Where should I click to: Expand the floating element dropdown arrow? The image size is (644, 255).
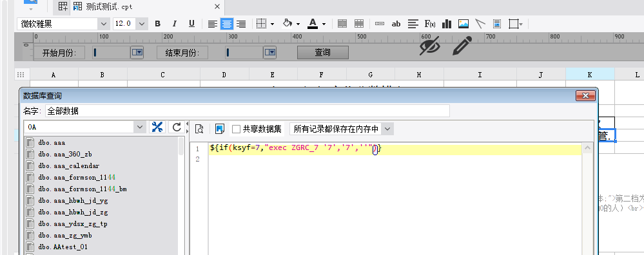click(522, 24)
